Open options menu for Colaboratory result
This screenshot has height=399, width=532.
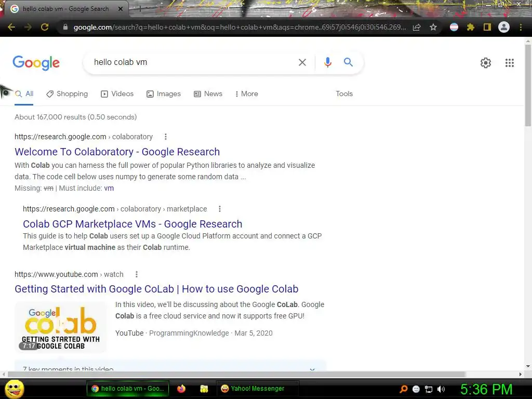(166, 137)
